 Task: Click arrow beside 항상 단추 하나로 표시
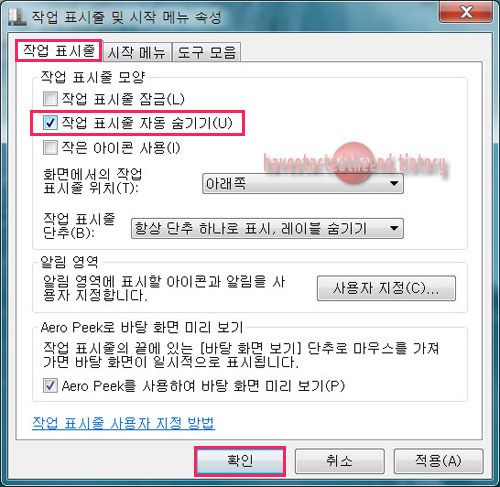click(394, 228)
